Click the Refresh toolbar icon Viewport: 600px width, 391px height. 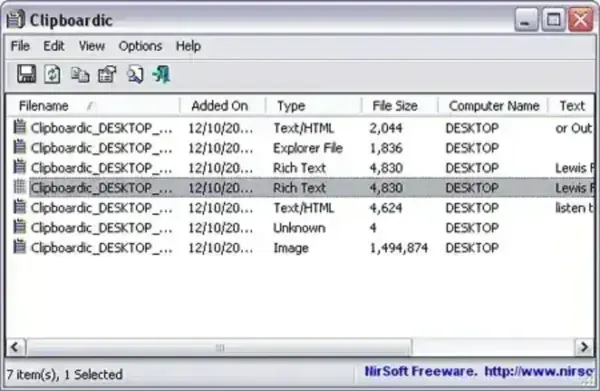[52, 74]
